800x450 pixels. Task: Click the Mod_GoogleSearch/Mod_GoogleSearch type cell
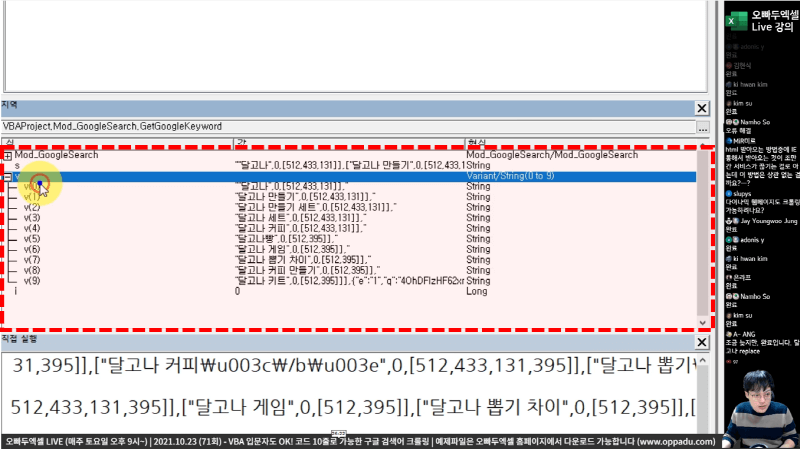[552, 155]
